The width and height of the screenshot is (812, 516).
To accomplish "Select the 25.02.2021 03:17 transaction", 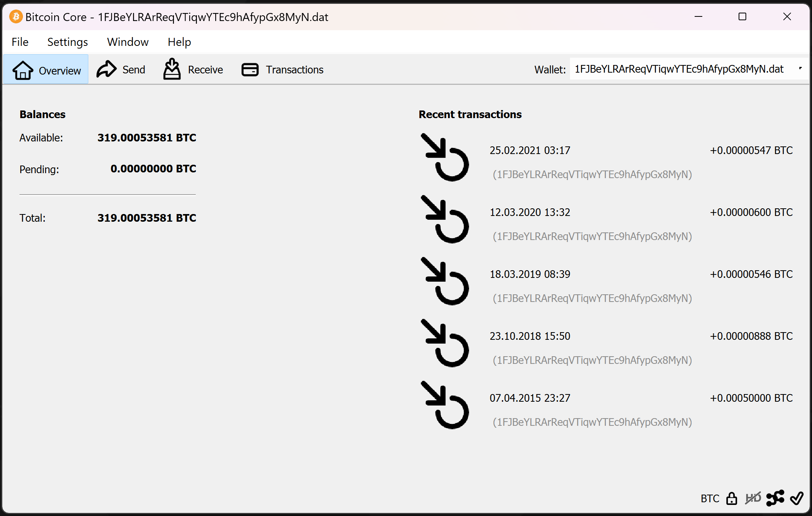I will (x=530, y=151).
